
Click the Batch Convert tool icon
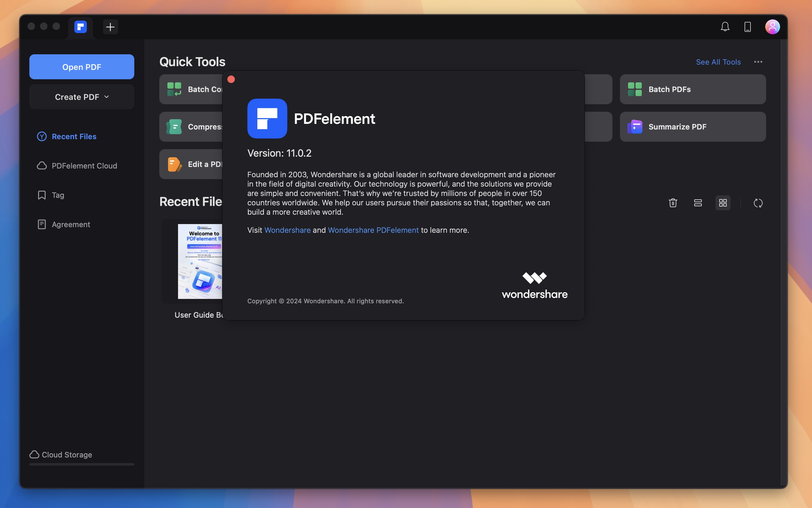point(174,89)
